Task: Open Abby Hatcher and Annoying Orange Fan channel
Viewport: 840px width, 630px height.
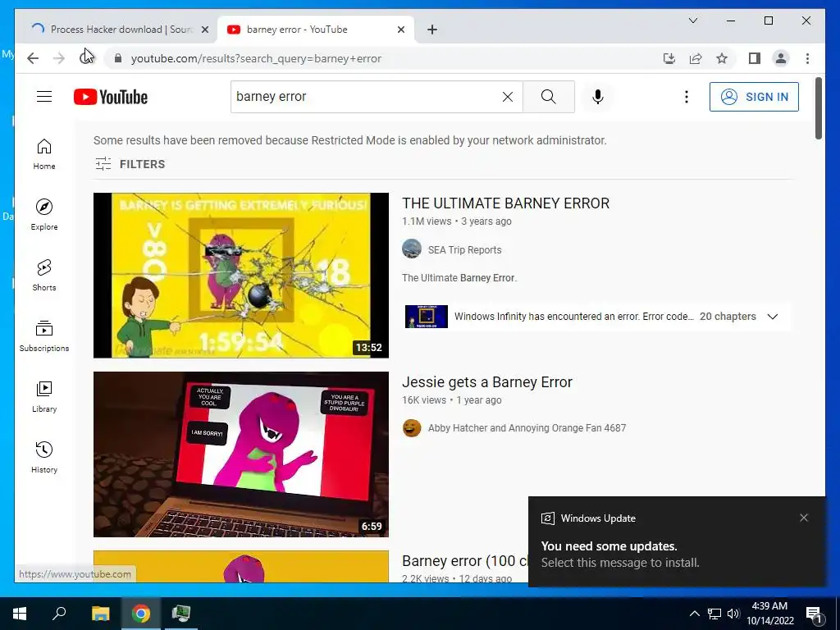Action: pos(527,428)
